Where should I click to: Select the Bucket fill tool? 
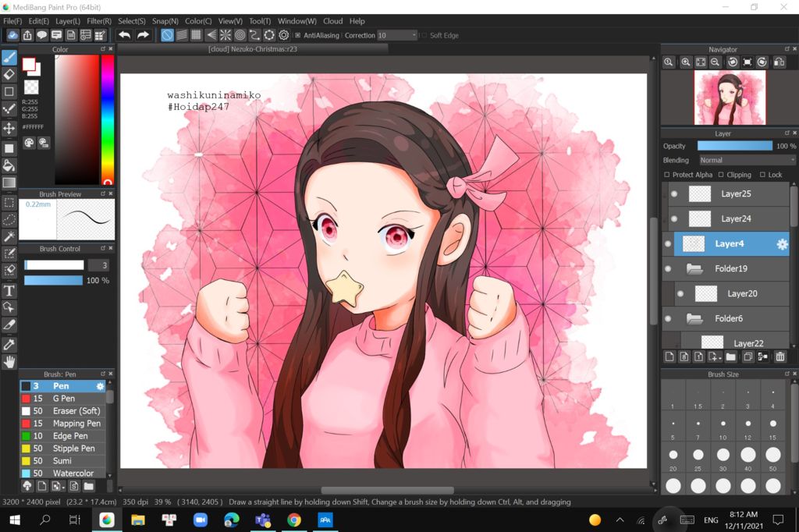click(x=9, y=165)
